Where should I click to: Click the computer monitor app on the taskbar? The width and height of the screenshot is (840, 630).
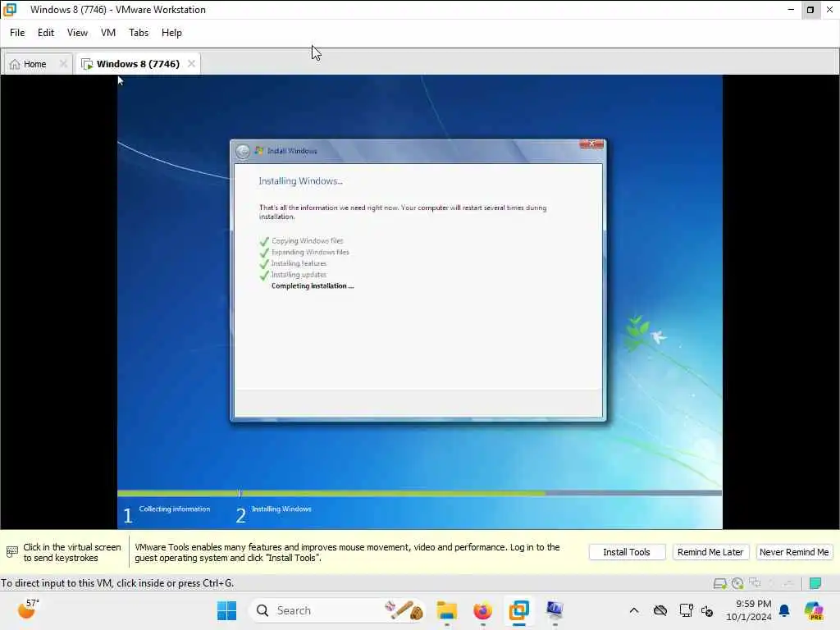pos(555,610)
